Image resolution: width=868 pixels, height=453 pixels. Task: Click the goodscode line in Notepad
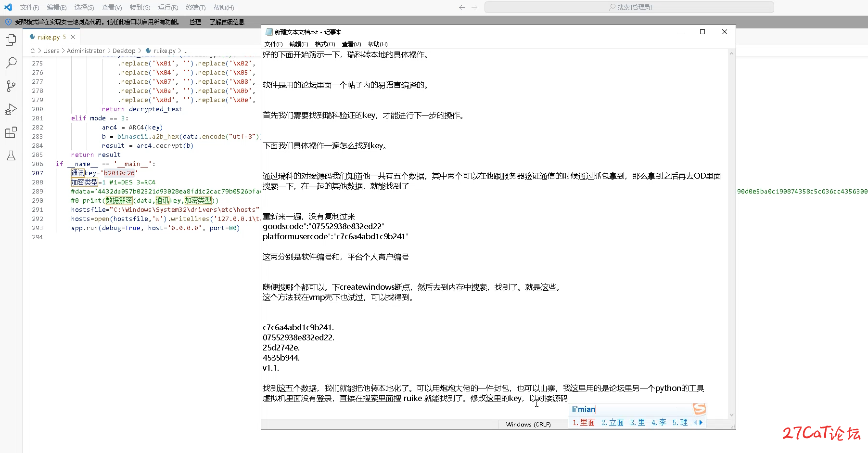tap(324, 226)
